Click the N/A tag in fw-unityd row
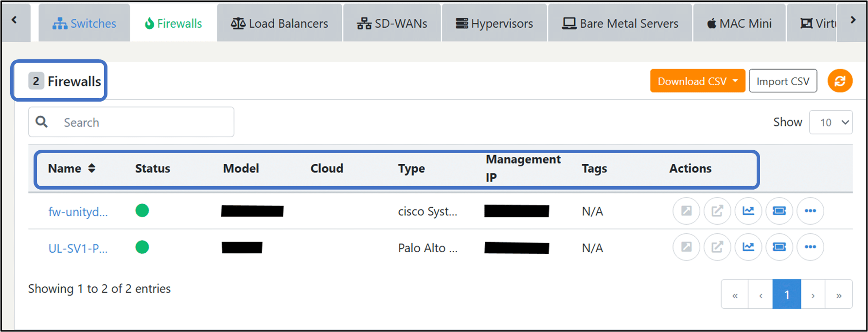 point(592,211)
